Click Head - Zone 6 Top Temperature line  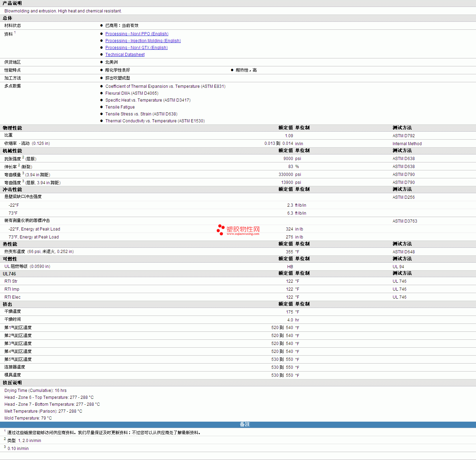point(49,397)
